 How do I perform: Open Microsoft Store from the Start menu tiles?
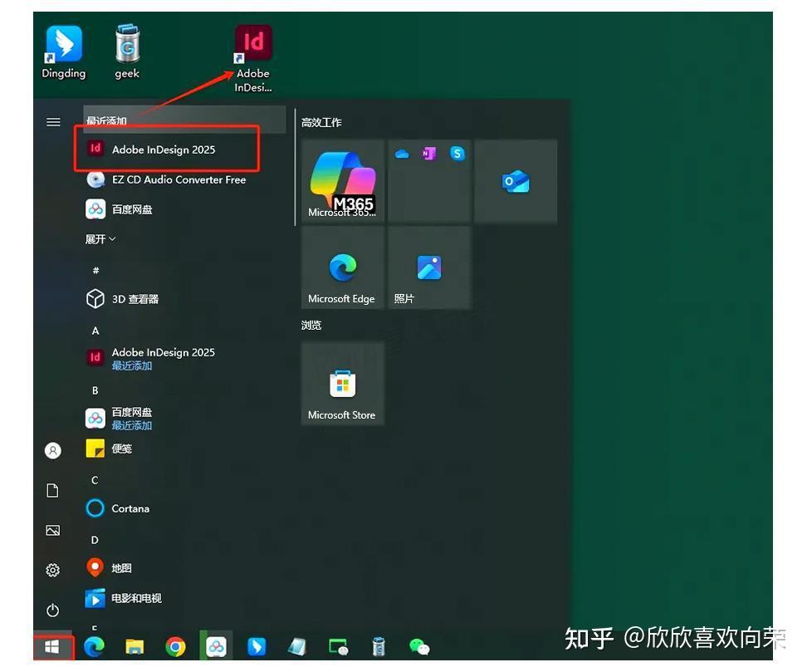click(x=342, y=383)
